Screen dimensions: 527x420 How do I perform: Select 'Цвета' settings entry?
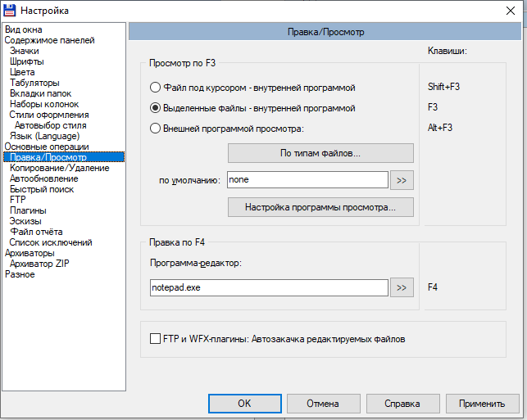[x=22, y=72]
